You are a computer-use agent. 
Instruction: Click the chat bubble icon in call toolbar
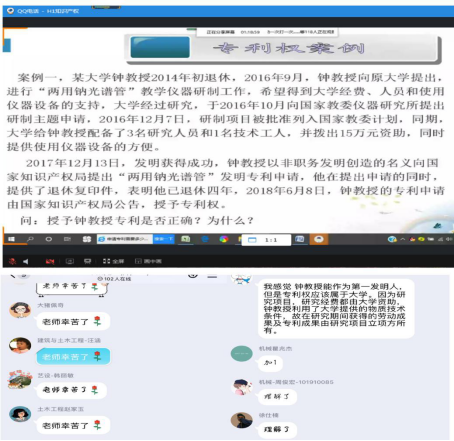coord(87,261)
